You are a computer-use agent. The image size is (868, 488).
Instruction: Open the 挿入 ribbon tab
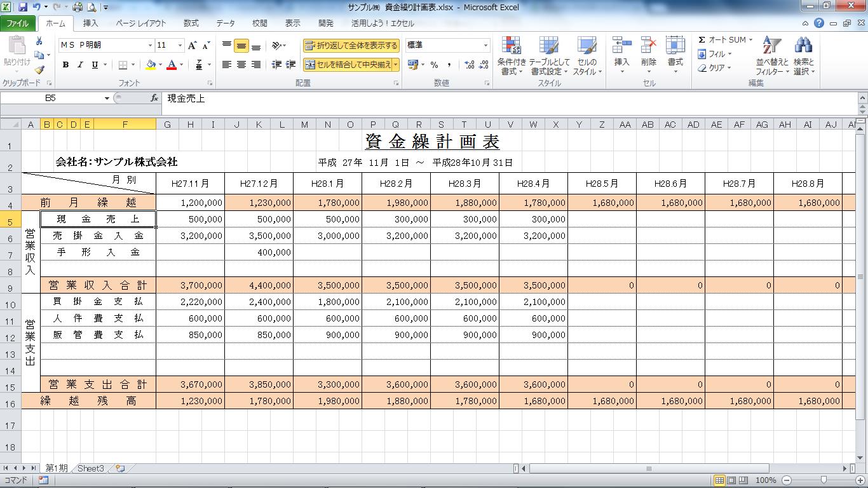click(x=91, y=24)
